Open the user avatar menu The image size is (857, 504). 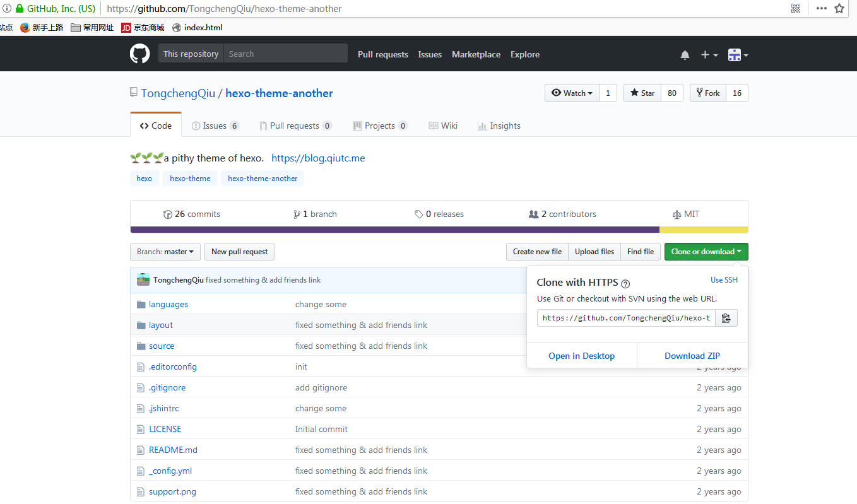pyautogui.click(x=738, y=55)
